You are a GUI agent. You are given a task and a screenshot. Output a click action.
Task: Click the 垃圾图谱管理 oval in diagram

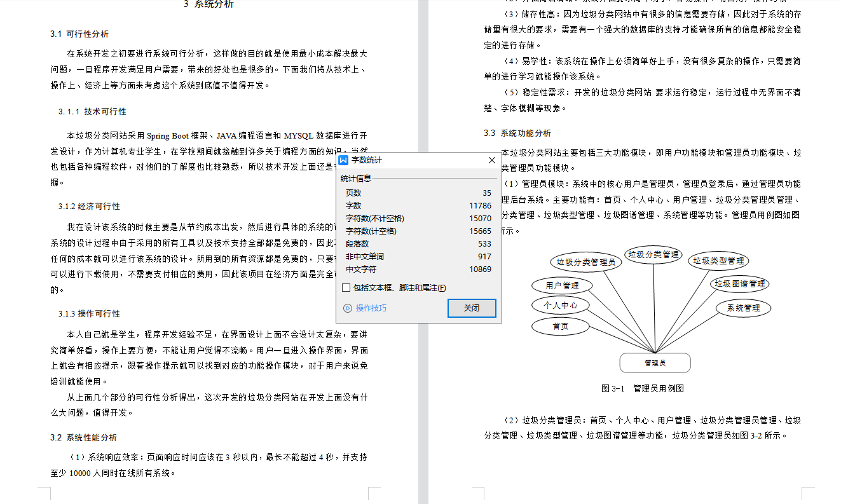pyautogui.click(x=740, y=284)
